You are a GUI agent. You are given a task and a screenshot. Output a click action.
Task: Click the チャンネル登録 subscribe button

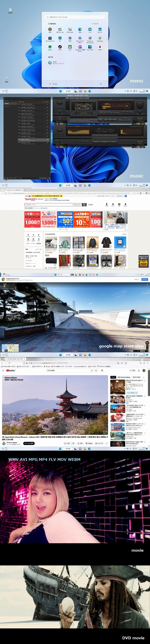click(x=29, y=443)
